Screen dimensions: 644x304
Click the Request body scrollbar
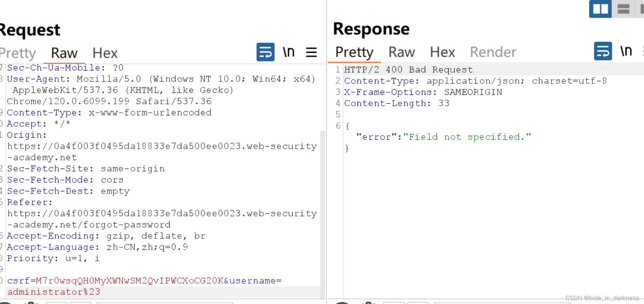tap(323, 214)
